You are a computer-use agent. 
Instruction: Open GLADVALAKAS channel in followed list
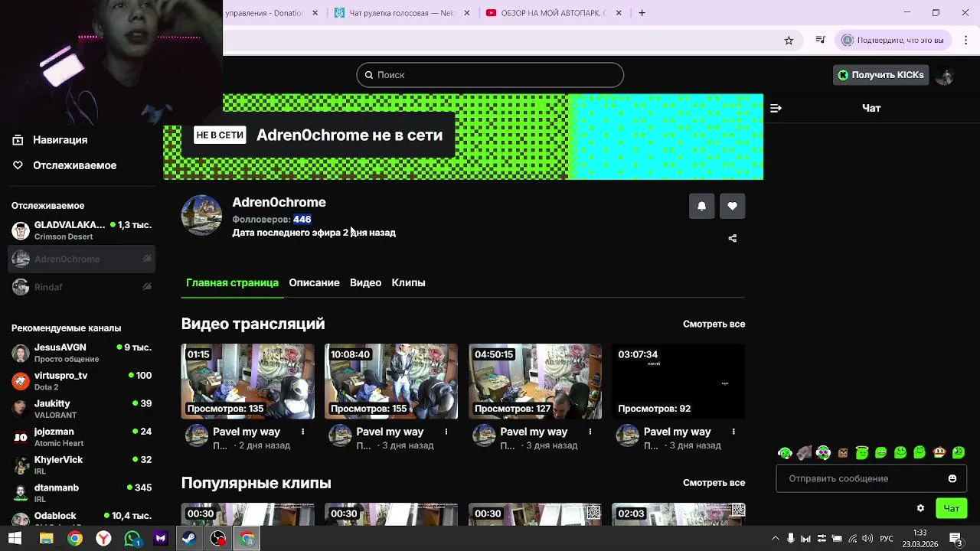[x=81, y=230]
